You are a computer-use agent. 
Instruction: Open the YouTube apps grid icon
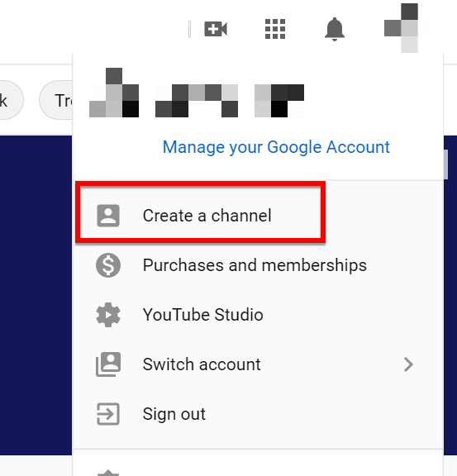(x=275, y=29)
